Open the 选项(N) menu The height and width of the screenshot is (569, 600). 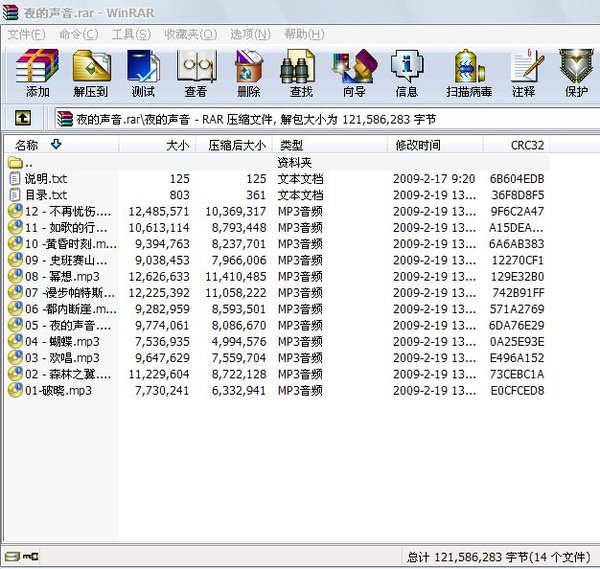(250, 34)
